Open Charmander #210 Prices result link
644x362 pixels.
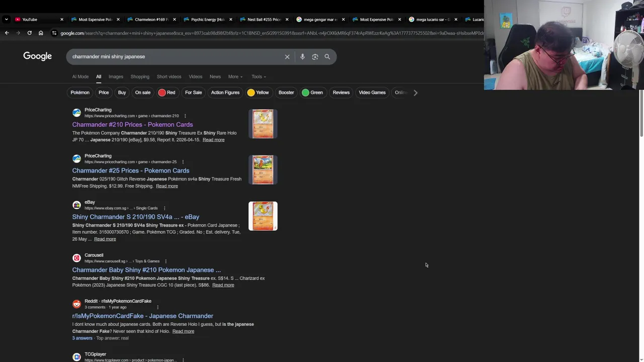132,125
